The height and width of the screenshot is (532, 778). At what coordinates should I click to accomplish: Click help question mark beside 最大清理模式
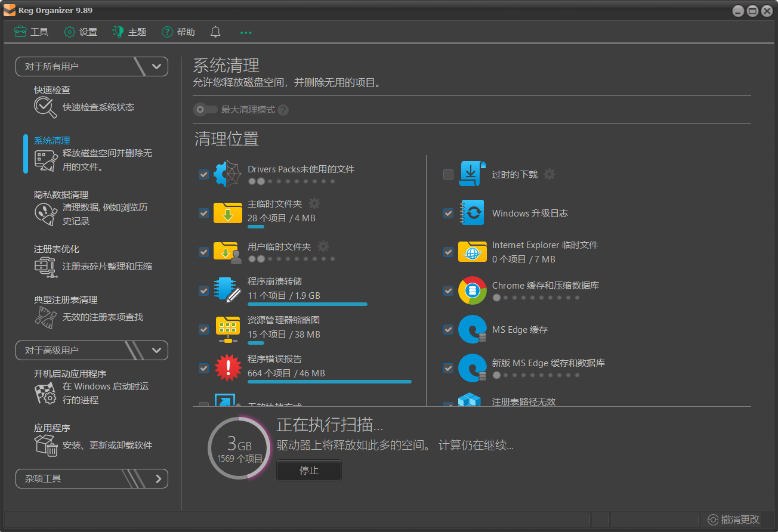point(283,110)
